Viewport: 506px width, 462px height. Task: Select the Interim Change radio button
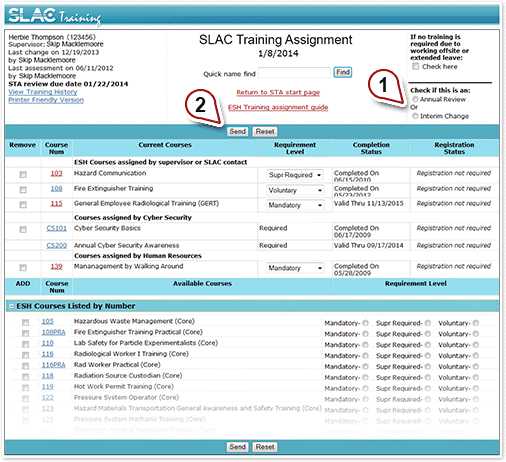[415, 116]
